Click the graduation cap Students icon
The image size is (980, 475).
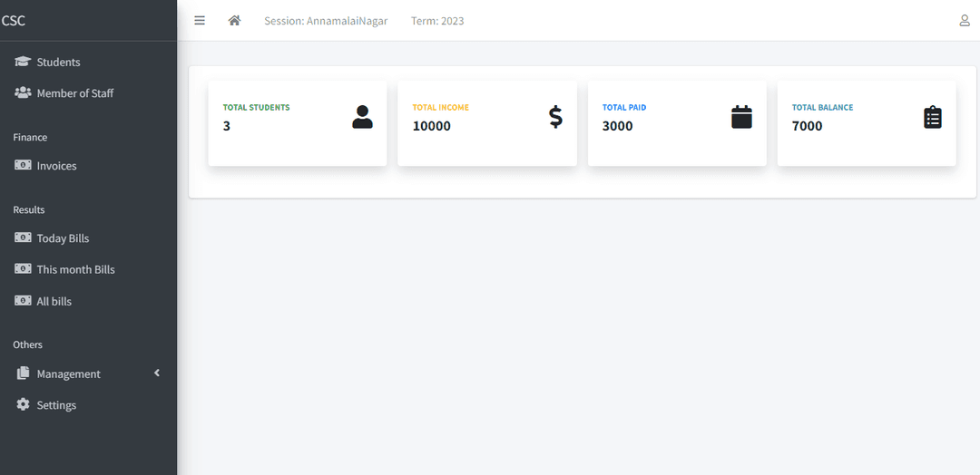[x=23, y=61]
